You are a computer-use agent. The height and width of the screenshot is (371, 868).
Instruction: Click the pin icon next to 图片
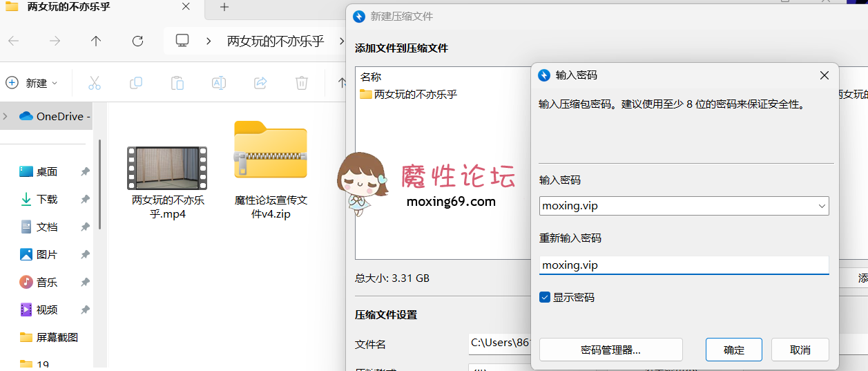[85, 254]
